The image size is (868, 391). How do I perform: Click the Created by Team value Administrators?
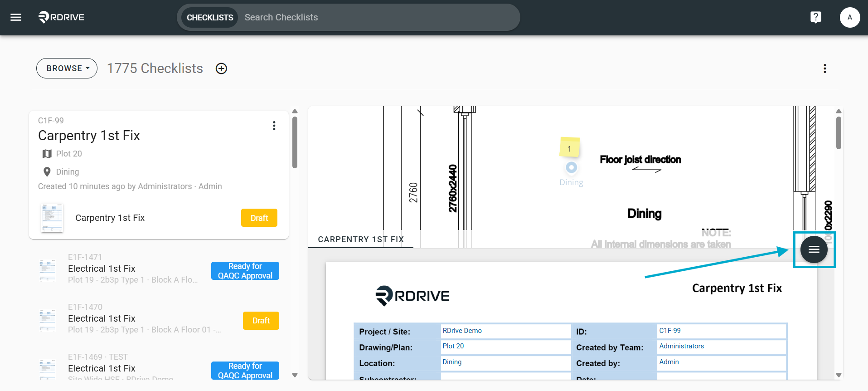[682, 346]
